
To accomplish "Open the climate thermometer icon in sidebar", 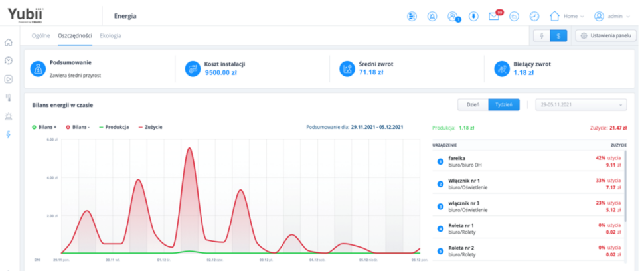I will [x=9, y=98].
